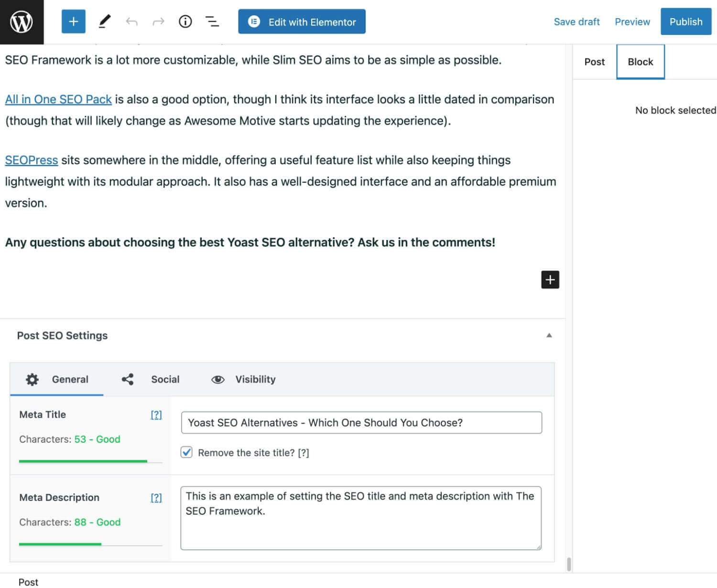717x588 pixels.
Task: Click the undo arrow icon
Action: tap(131, 22)
